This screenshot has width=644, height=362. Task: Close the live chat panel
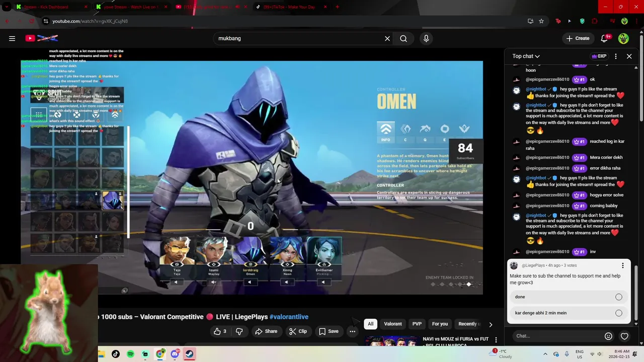coord(629,56)
